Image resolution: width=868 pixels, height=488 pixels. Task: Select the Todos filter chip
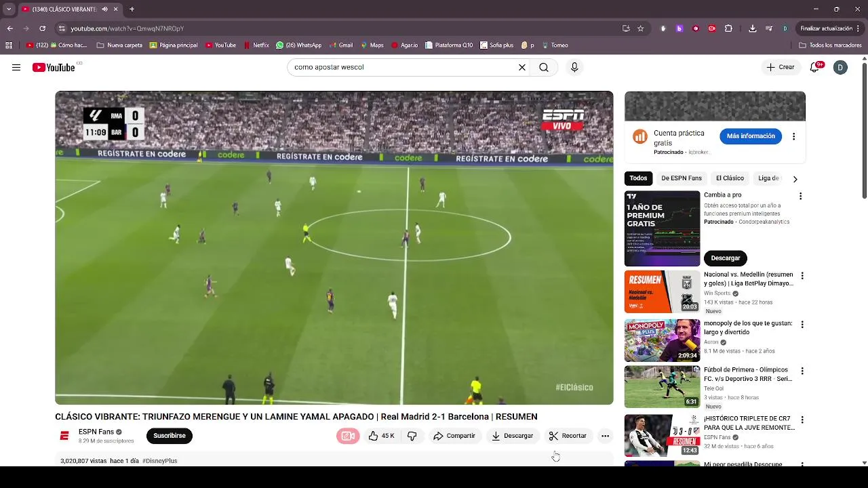[638, 178]
